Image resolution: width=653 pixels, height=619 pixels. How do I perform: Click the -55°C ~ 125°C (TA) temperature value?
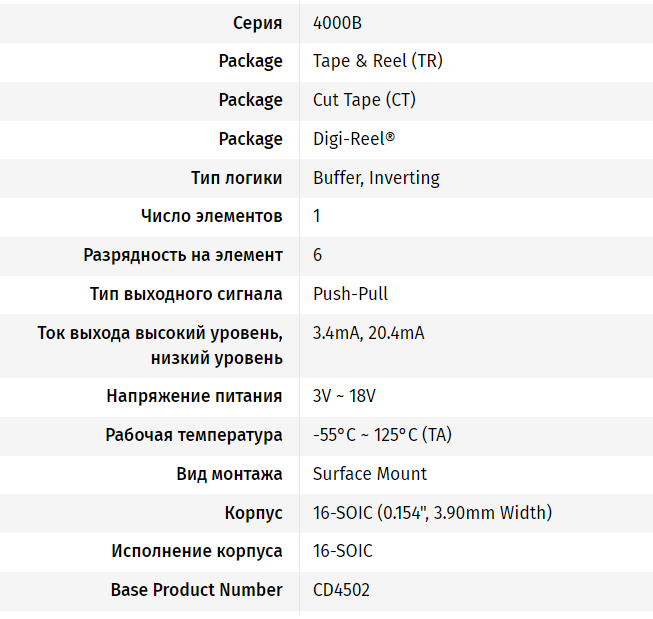(x=383, y=435)
